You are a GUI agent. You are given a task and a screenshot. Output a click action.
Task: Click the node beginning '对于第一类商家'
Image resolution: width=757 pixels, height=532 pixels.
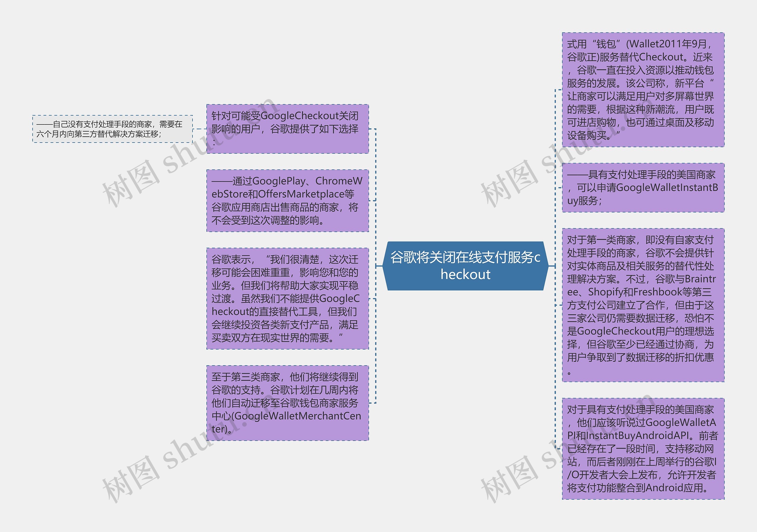pyautogui.click(x=643, y=305)
